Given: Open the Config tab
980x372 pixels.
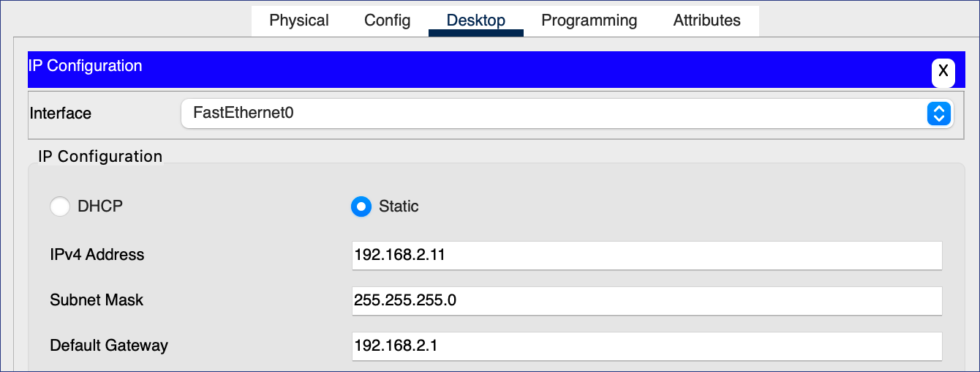Looking at the screenshot, I should 387,21.
